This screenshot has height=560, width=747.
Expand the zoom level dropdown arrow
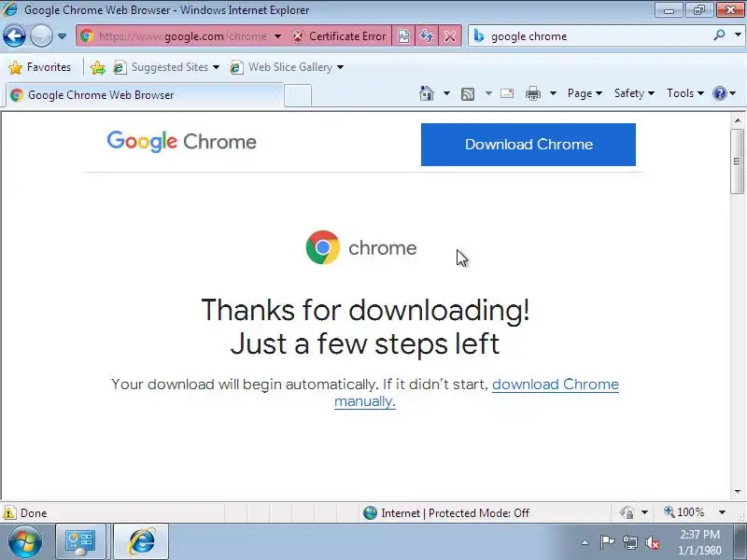(x=722, y=512)
